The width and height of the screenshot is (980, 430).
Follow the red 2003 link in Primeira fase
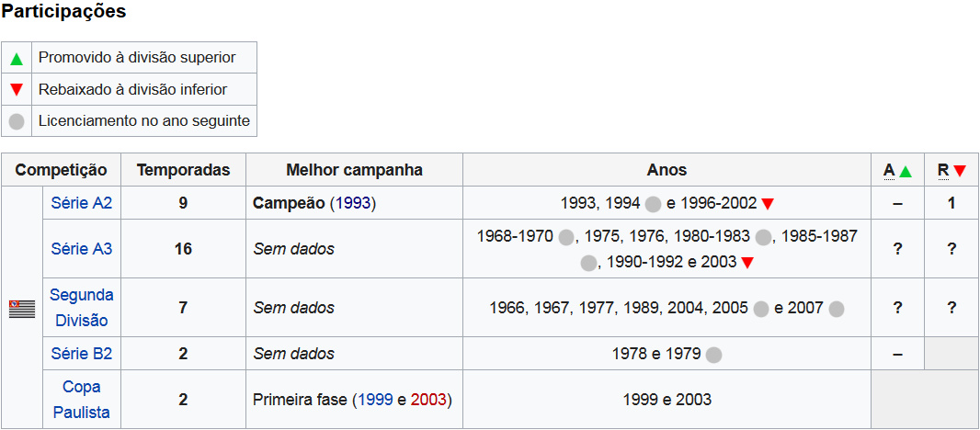tap(428, 400)
